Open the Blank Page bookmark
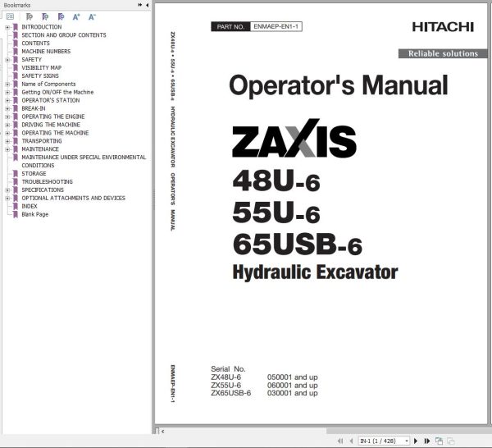 coord(34,215)
